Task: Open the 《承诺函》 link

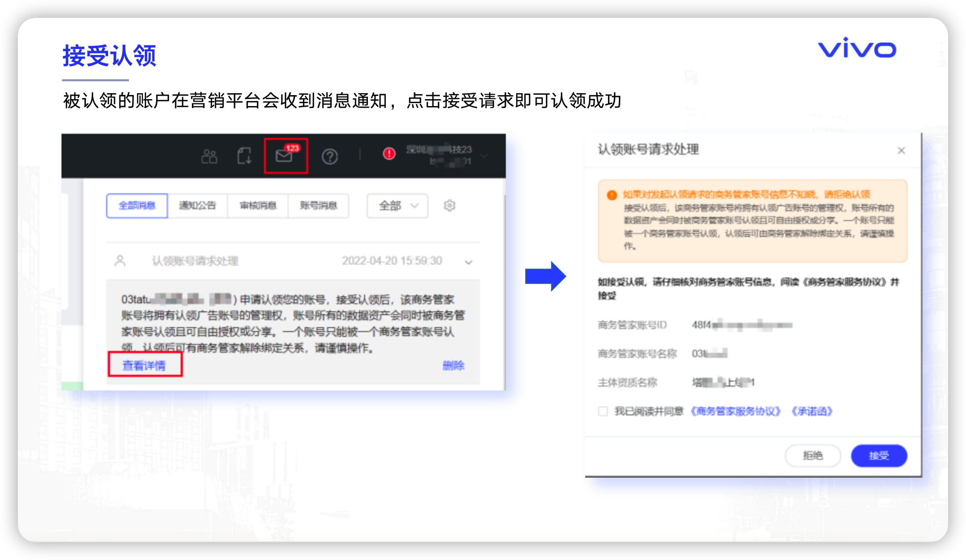Action: 811,411
